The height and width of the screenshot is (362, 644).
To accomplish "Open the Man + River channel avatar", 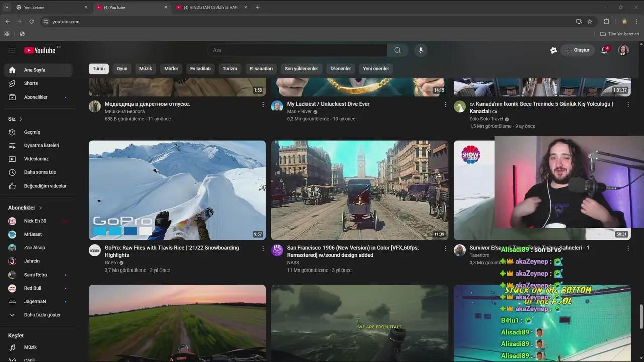I will tap(277, 106).
